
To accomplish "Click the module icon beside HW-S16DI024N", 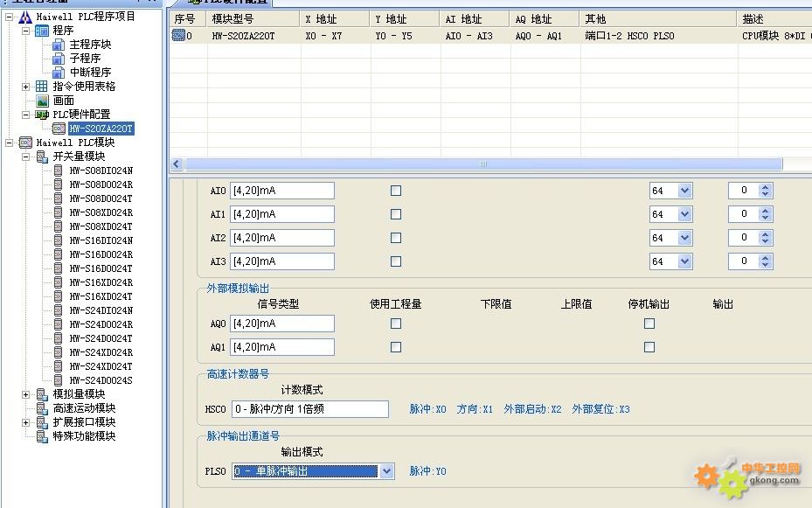I will (59, 240).
